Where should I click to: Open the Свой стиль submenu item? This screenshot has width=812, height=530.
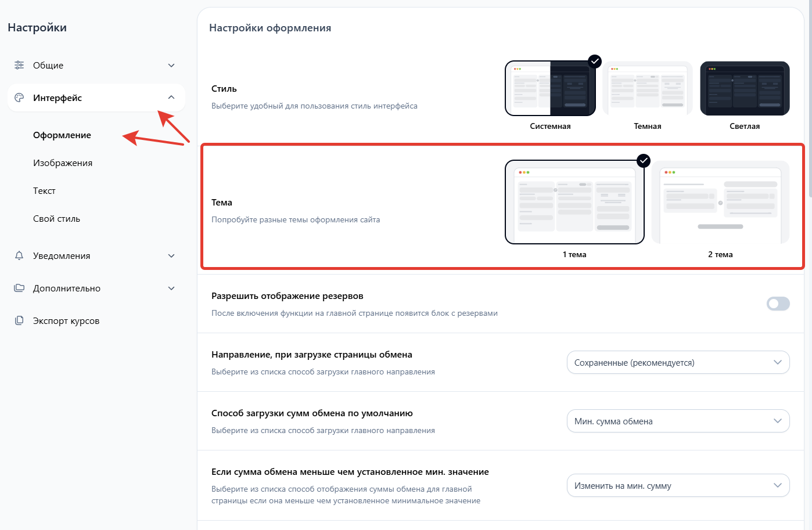click(x=56, y=219)
